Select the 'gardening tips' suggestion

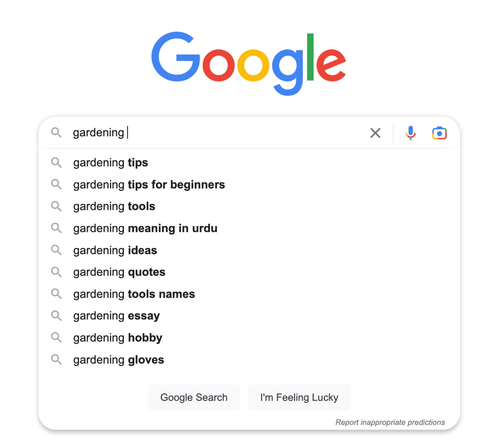(111, 162)
